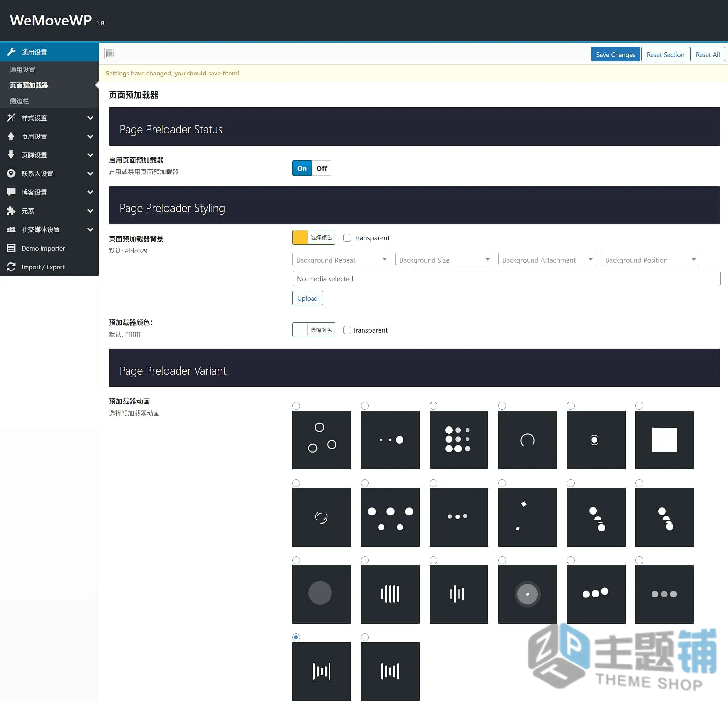This screenshot has height=703, width=728.
Task: Click the Save Changes button
Action: pos(616,54)
